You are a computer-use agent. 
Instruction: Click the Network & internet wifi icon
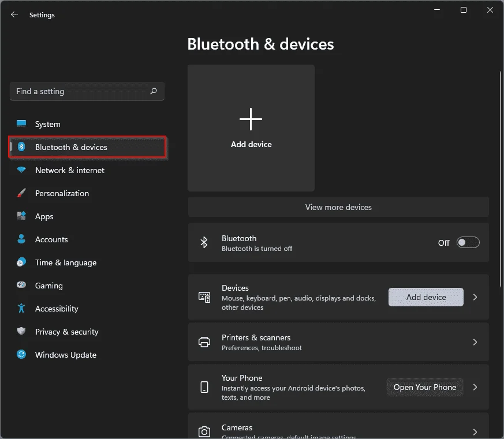click(x=21, y=170)
